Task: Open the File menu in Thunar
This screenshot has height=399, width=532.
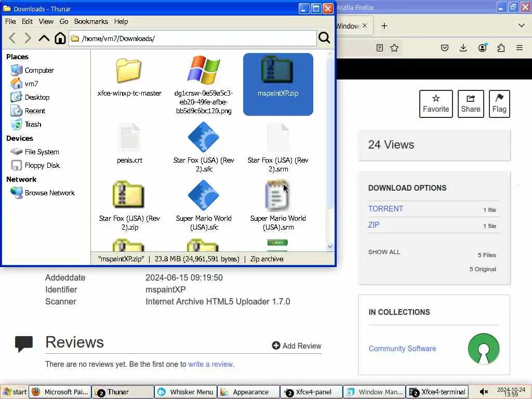Action: pos(10,21)
